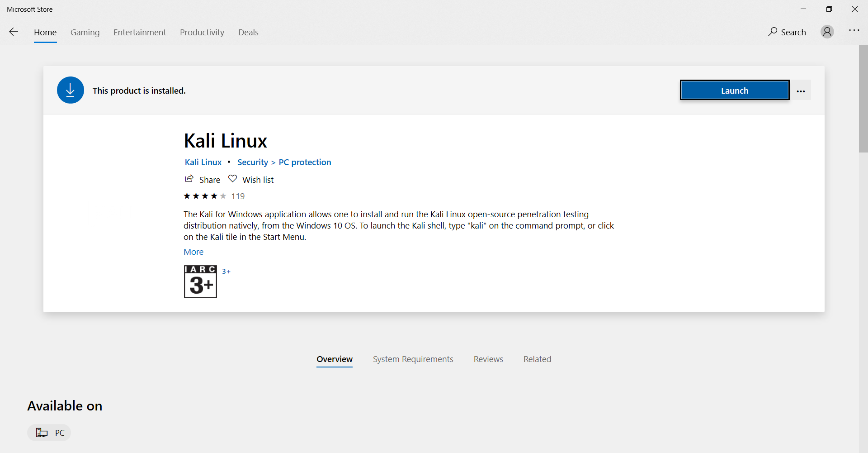Expand description with the More link
This screenshot has width=868, height=453.
coord(193,252)
